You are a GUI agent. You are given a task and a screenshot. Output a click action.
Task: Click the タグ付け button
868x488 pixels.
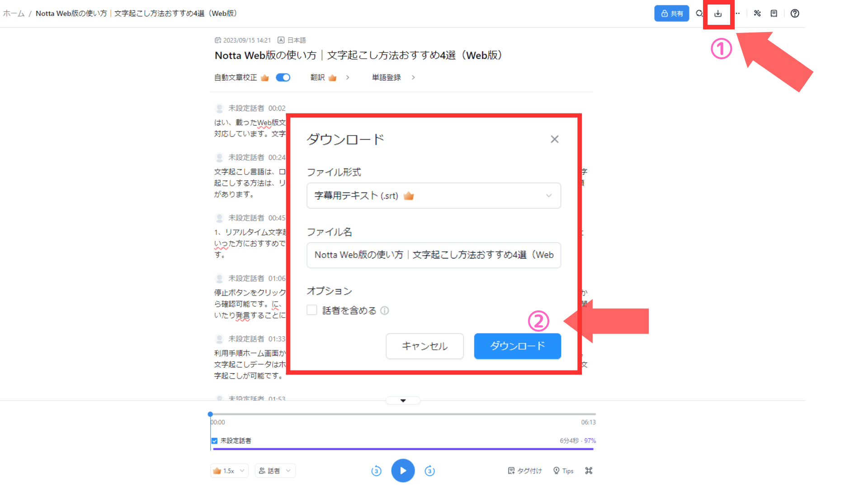(525, 471)
